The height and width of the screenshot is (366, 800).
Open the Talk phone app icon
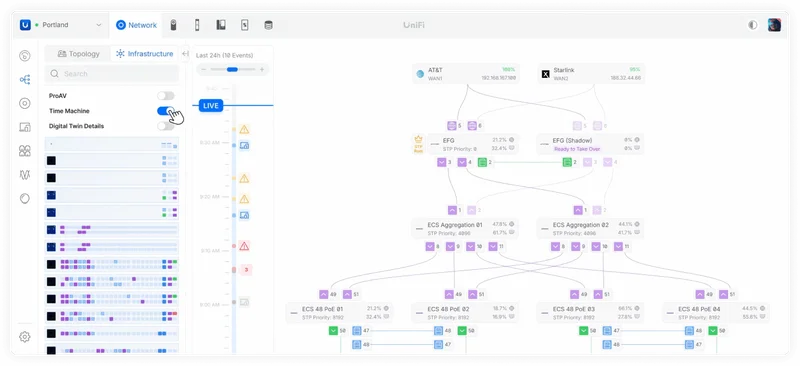(221, 25)
